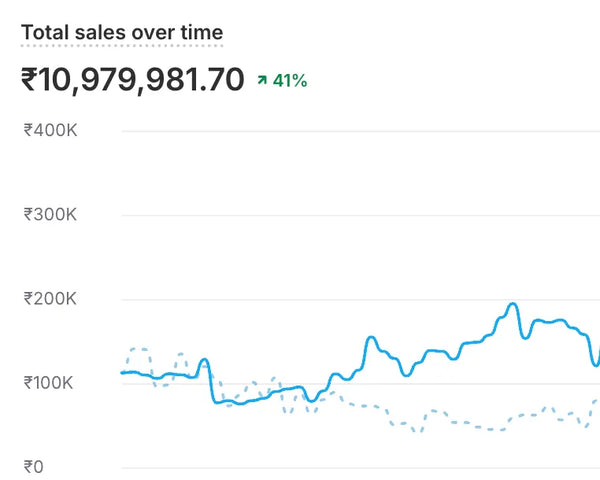This screenshot has height=480, width=600.
Task: Click the starting point of the solid sales line
Action: pos(123,372)
